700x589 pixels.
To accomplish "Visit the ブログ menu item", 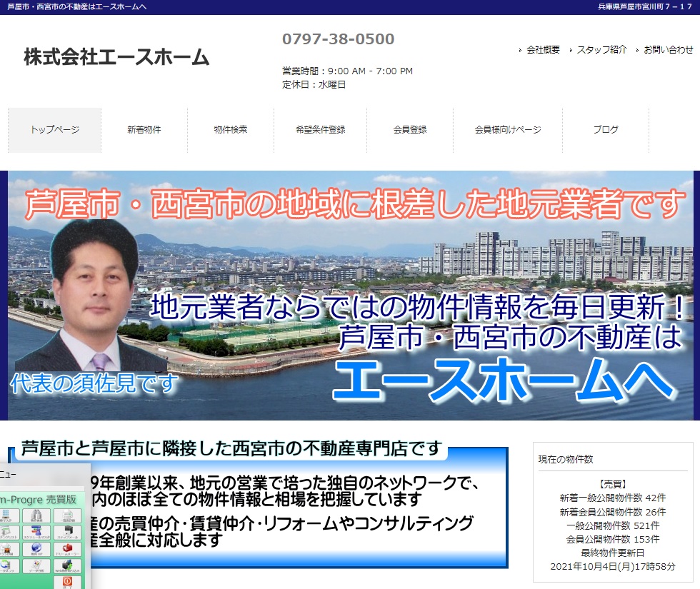I will click(x=606, y=130).
